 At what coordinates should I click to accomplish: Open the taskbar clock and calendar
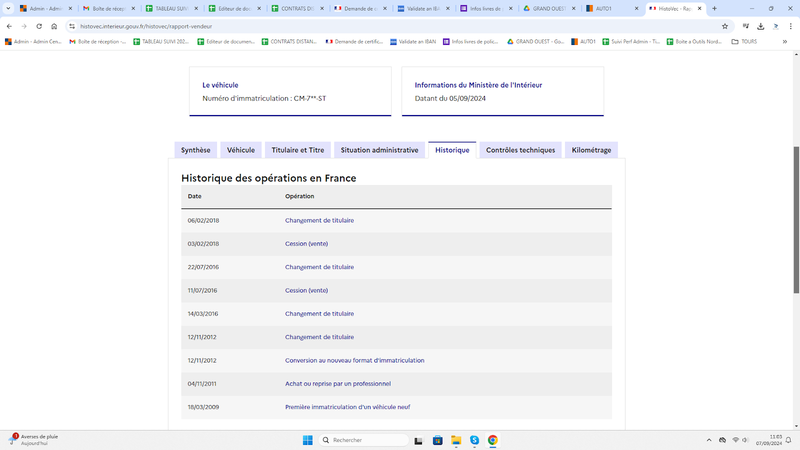coord(769,440)
